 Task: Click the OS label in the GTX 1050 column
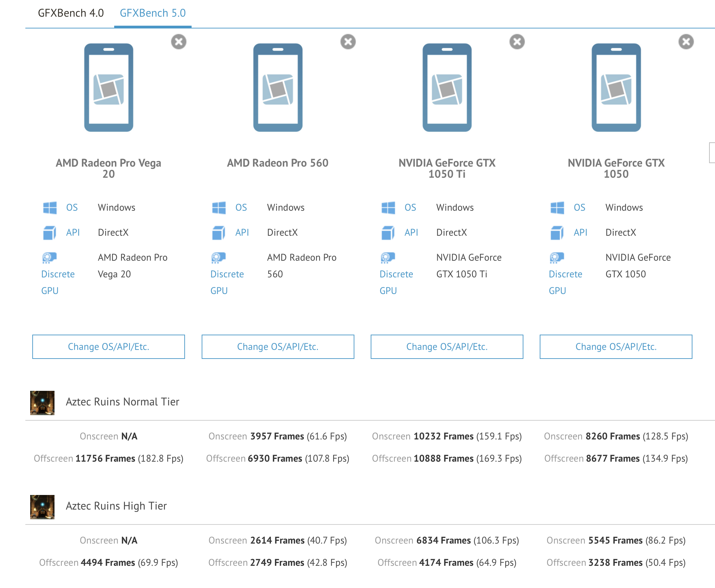579,208
